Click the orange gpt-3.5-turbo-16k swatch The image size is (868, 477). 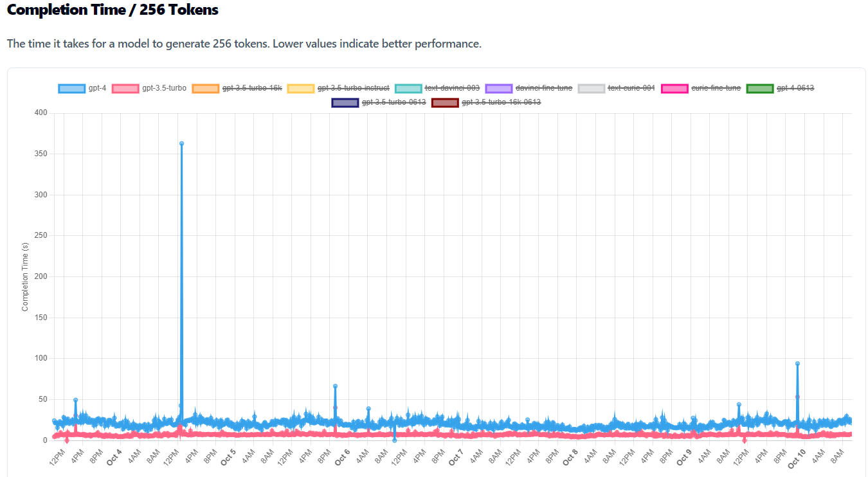pyautogui.click(x=206, y=88)
